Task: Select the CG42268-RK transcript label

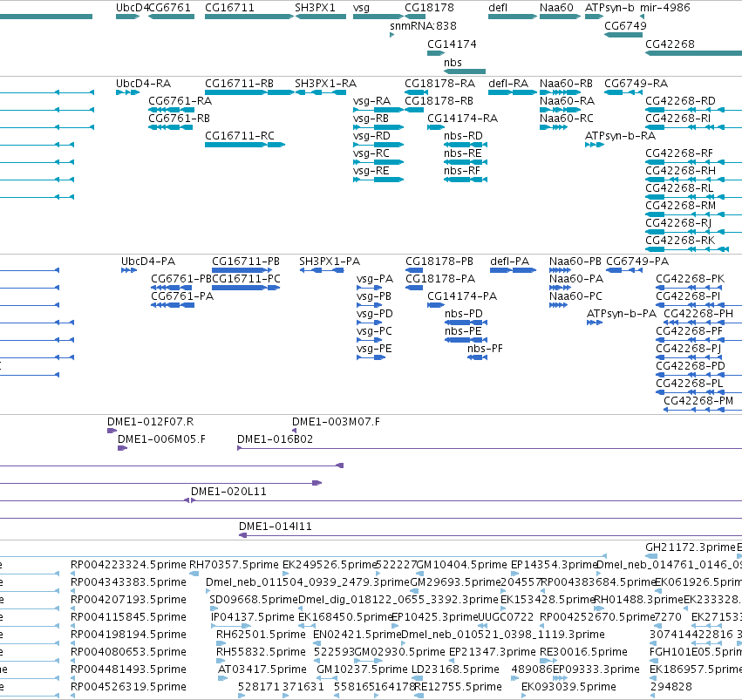Action: point(680,241)
